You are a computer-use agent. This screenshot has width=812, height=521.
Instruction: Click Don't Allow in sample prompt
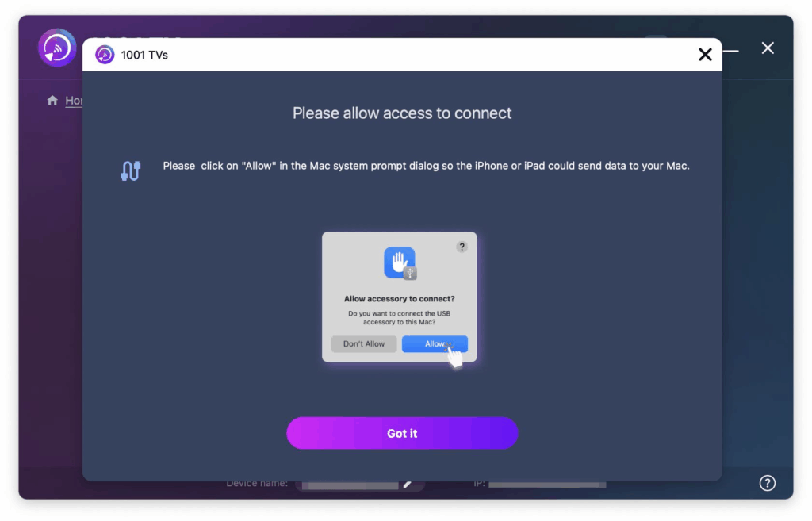click(x=363, y=344)
